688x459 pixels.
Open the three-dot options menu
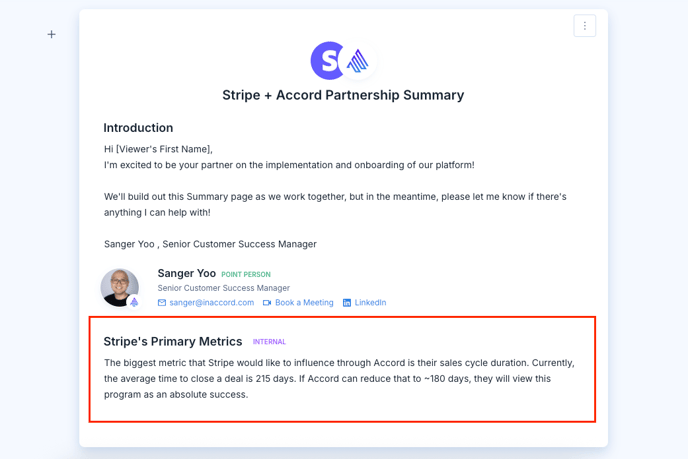coord(584,26)
